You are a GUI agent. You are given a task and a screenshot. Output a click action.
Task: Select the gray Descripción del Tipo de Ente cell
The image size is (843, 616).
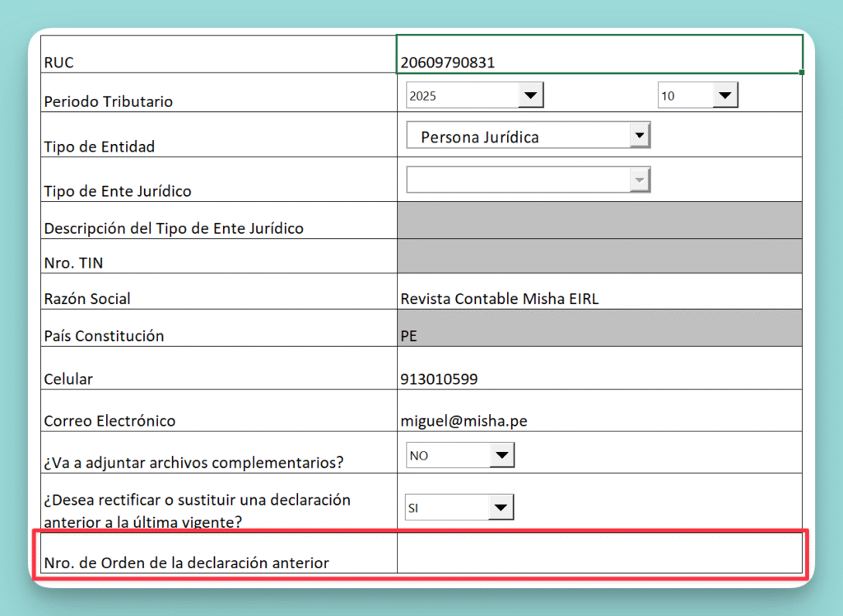598,221
